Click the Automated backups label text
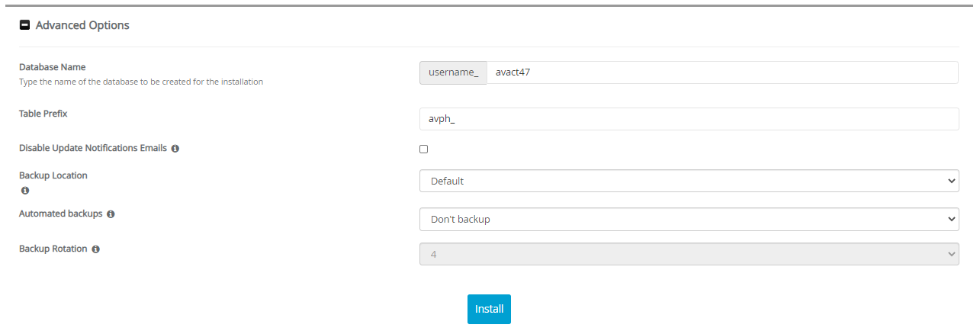 60,214
